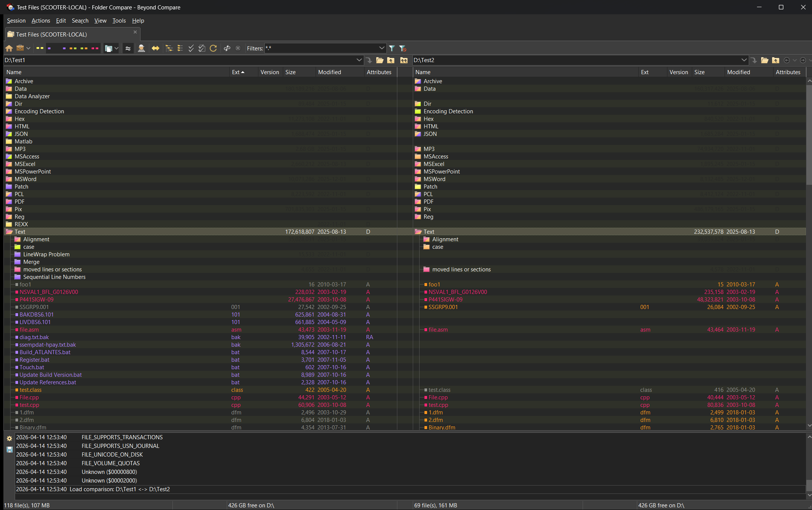Go to the Home view
This screenshot has height=510, width=812.
(x=9, y=48)
